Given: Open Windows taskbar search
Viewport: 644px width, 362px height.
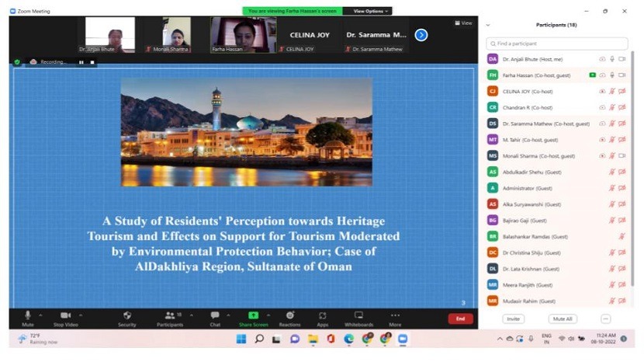Looking at the screenshot, I should [x=259, y=339].
